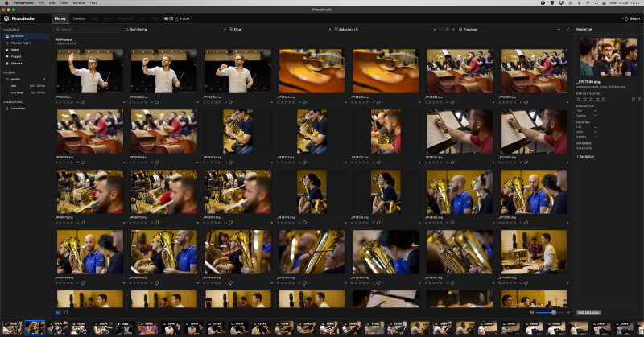Screen dimensions: 644x337
Task: Open the Edit menu
Action: pyautogui.click(x=52, y=3)
